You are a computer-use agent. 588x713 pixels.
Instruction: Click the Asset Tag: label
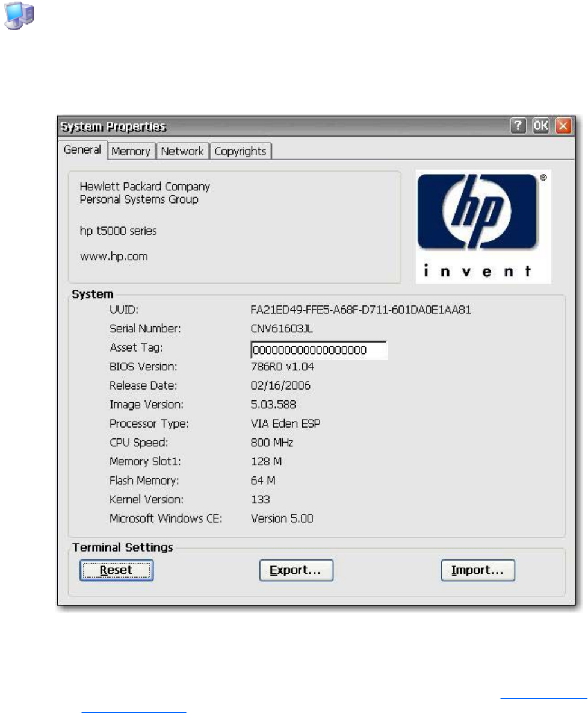(x=136, y=348)
